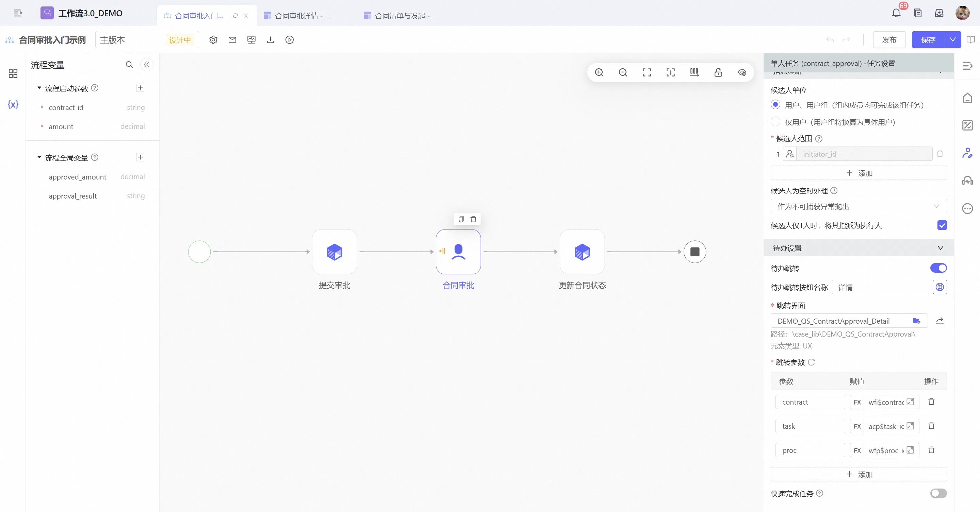Enable the 快速完成任务 switch
The width and height of the screenshot is (980, 512).
[x=938, y=493]
